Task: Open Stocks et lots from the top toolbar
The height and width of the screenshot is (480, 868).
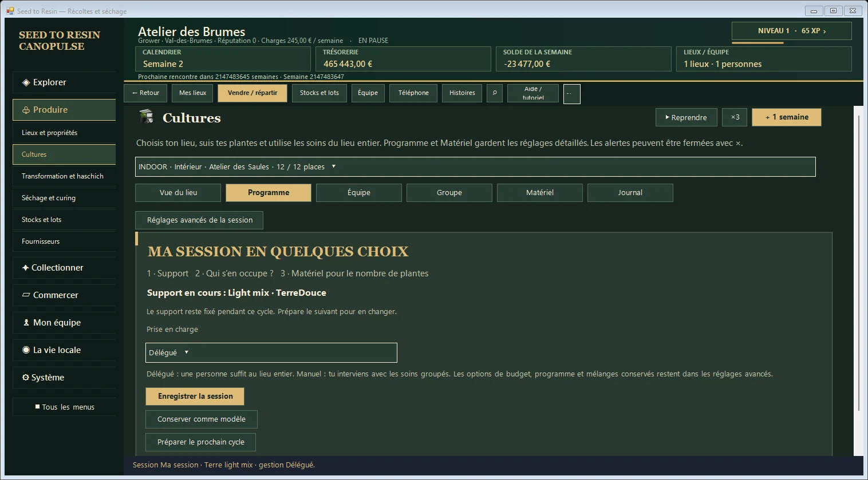Action: click(x=319, y=93)
